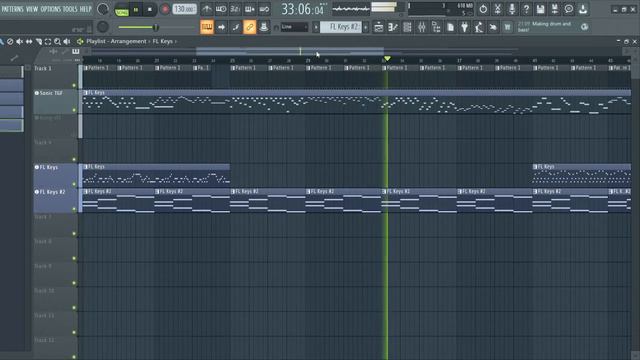Viewport: 640px width, 360px height.
Task: Select the playlist Delete tool
Action: click(10, 42)
